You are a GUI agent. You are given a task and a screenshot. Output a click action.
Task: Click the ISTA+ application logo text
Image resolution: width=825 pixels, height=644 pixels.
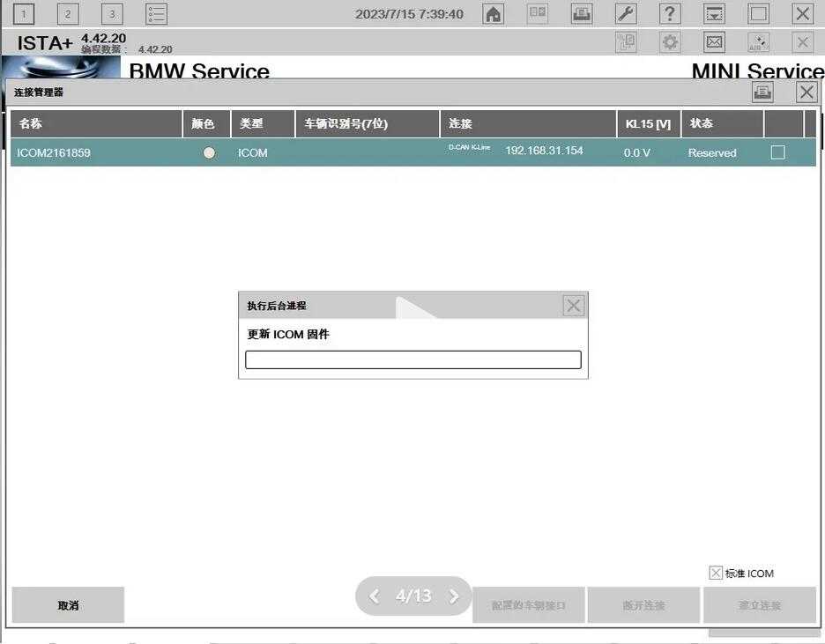tap(45, 43)
